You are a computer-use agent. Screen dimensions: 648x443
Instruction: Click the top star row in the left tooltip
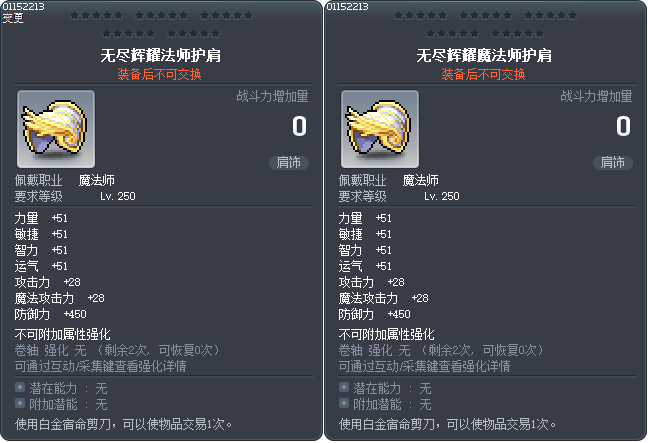point(161,17)
